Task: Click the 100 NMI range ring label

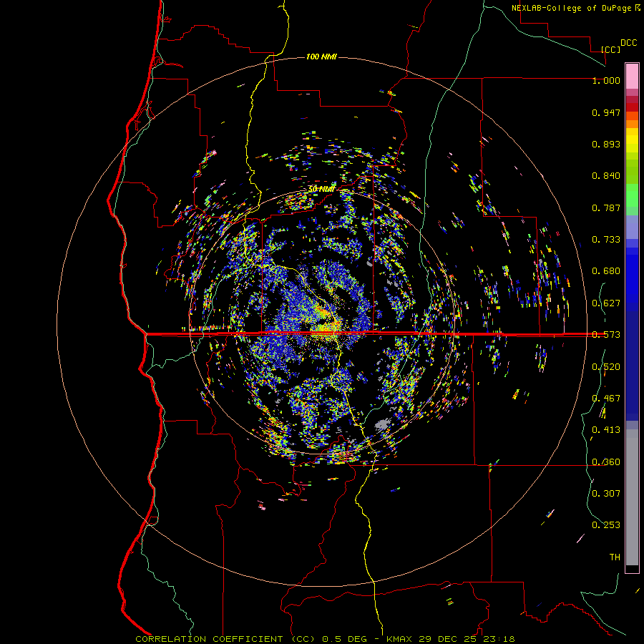Action: click(x=321, y=57)
